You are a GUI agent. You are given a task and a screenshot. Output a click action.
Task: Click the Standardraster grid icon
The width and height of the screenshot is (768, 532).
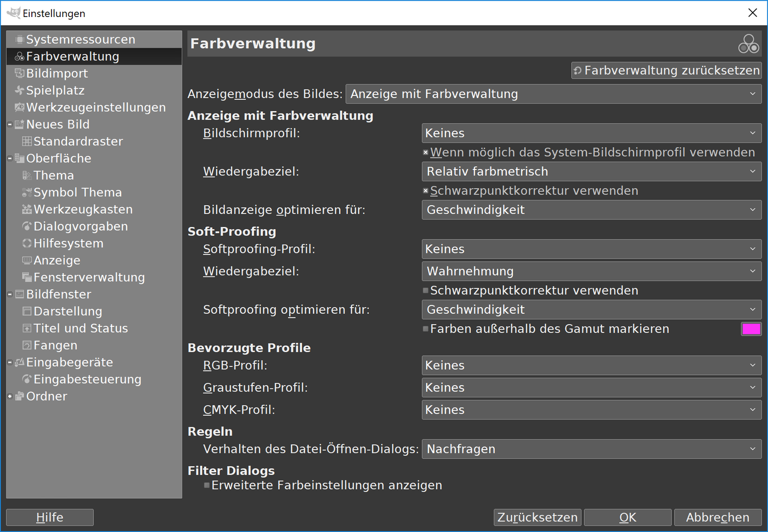27,142
